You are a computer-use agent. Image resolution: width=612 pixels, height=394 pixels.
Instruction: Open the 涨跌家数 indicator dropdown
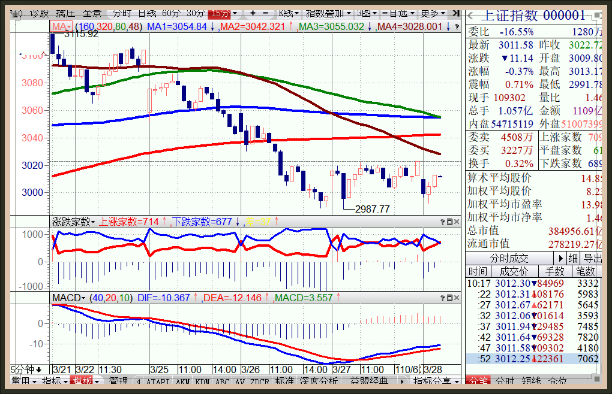coord(73,222)
